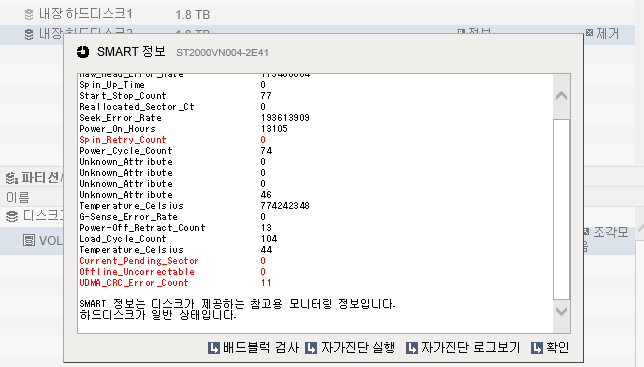The width and height of the screenshot is (644, 367).
Task: Click the red Spin_Retry_Count attribute
Action: [123, 140]
